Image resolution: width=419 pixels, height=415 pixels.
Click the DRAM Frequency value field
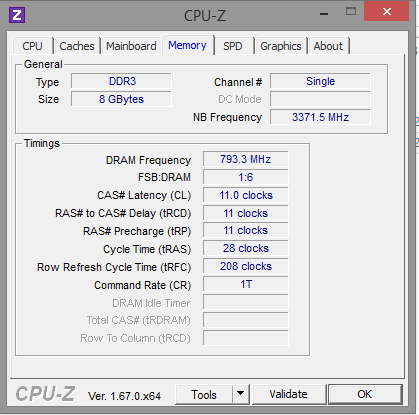pyautogui.click(x=246, y=159)
